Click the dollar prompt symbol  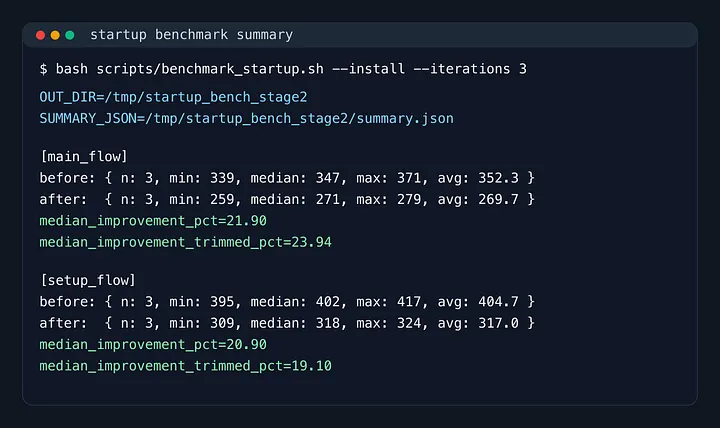coord(43,69)
